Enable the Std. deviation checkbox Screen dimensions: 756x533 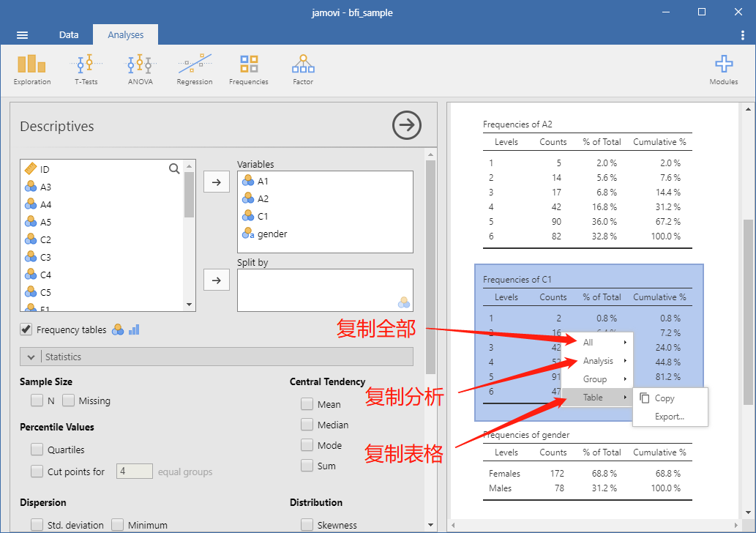coord(37,525)
